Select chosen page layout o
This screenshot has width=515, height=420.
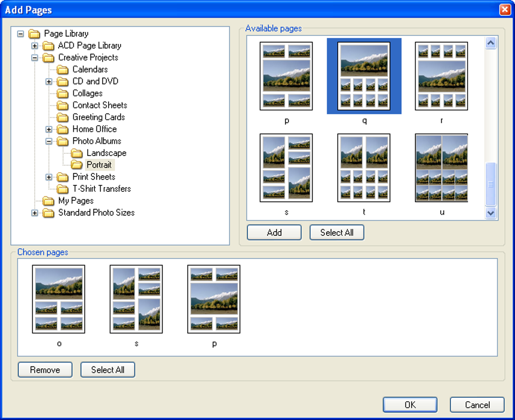[59, 299]
